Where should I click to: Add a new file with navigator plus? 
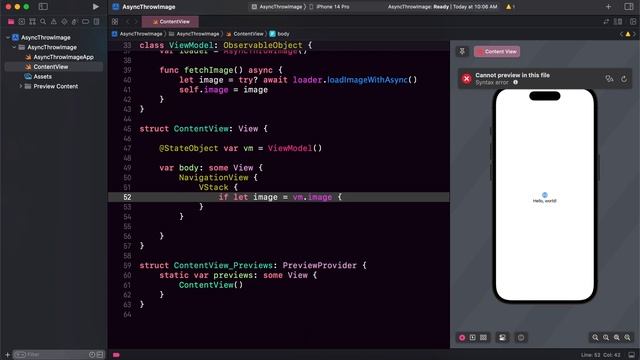pyautogui.click(x=7, y=355)
